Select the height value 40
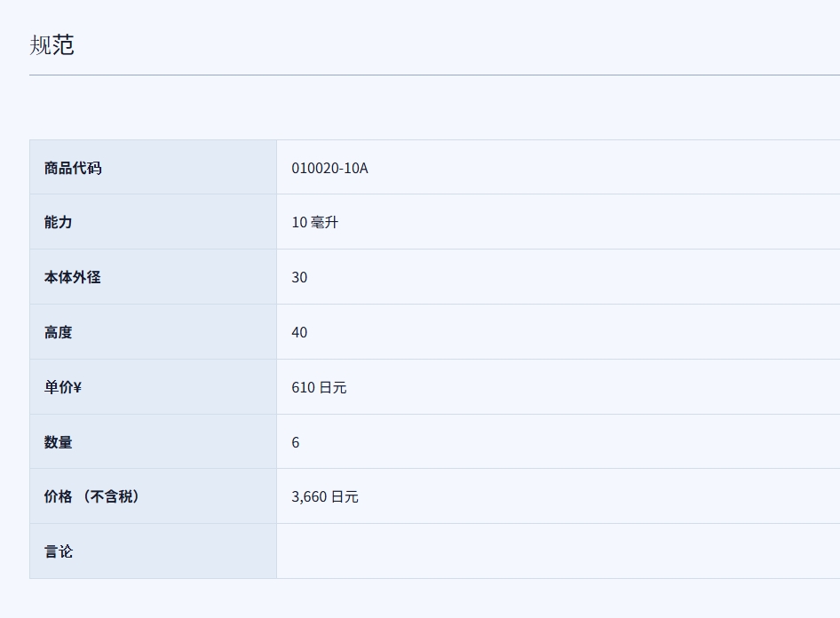The width and height of the screenshot is (840, 618). pos(299,333)
